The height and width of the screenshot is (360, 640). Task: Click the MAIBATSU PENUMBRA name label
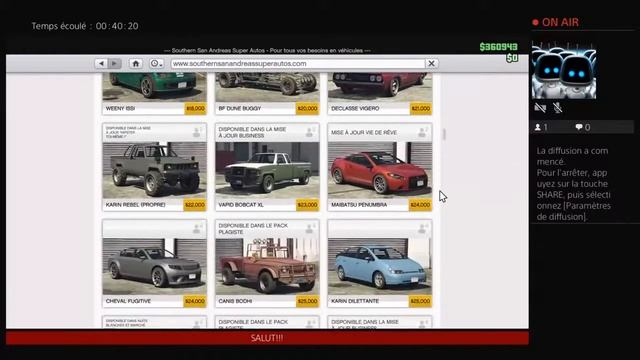[x=359, y=205]
